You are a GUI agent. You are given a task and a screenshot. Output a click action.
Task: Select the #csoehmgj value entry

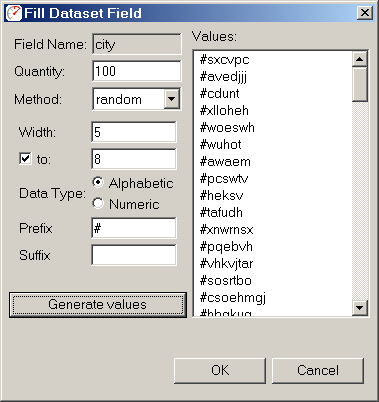(233, 297)
